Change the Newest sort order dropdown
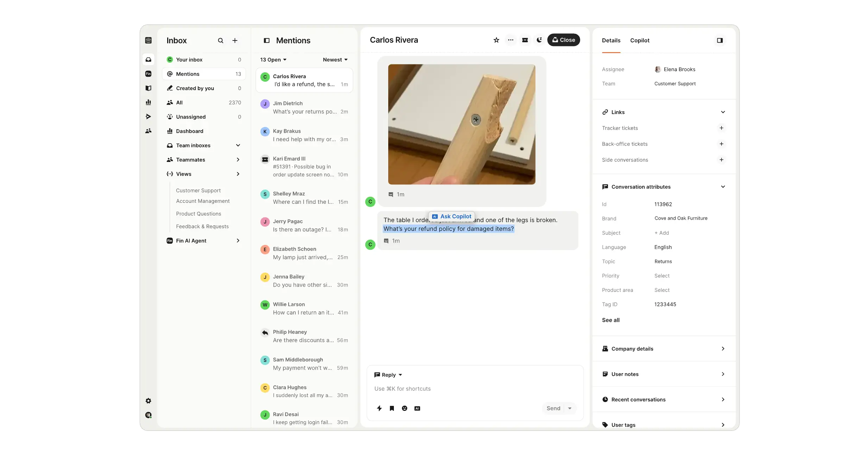This screenshot has width=868, height=452. tap(335, 59)
